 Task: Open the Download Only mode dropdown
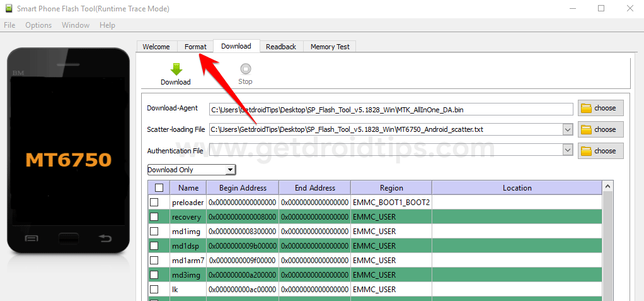[192, 169]
